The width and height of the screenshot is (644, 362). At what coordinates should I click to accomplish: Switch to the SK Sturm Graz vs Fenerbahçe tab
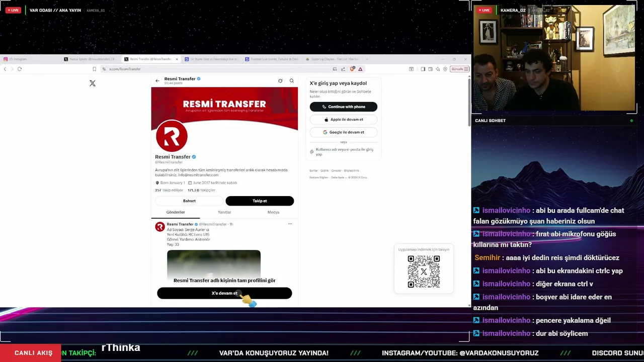click(211, 59)
